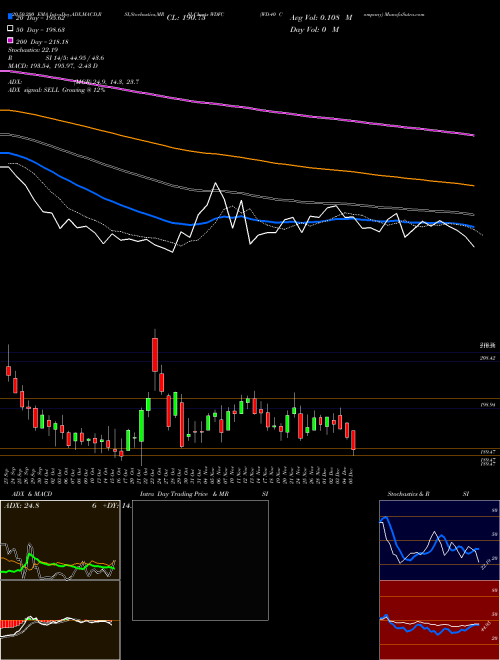Click the 'Intra Day Trading Price & MR' title
This screenshot has height=660, width=500.
(x=184, y=494)
